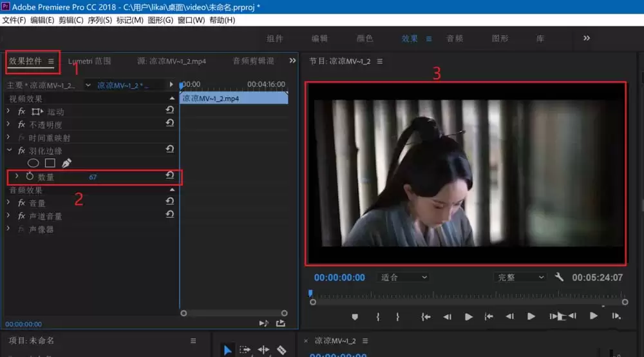
Task: Open the 完整 playback resolution dropdown
Action: 520,277
